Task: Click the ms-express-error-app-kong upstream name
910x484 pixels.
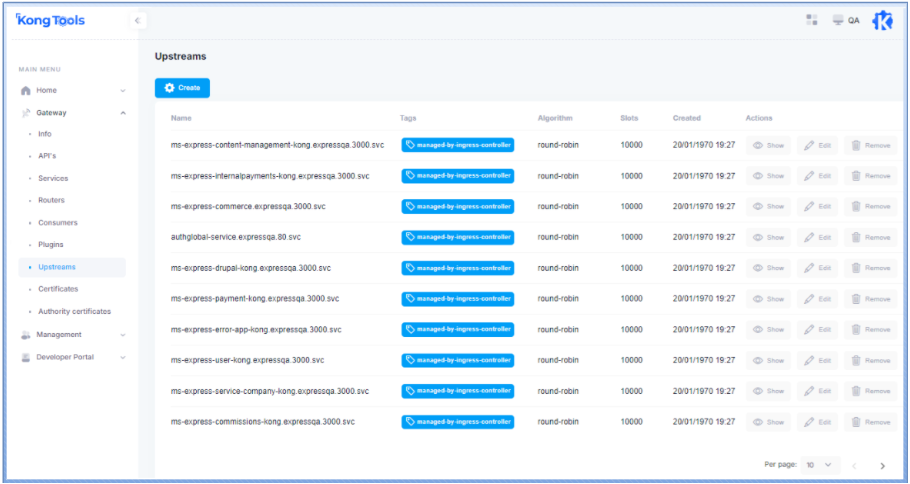Action: (256, 330)
